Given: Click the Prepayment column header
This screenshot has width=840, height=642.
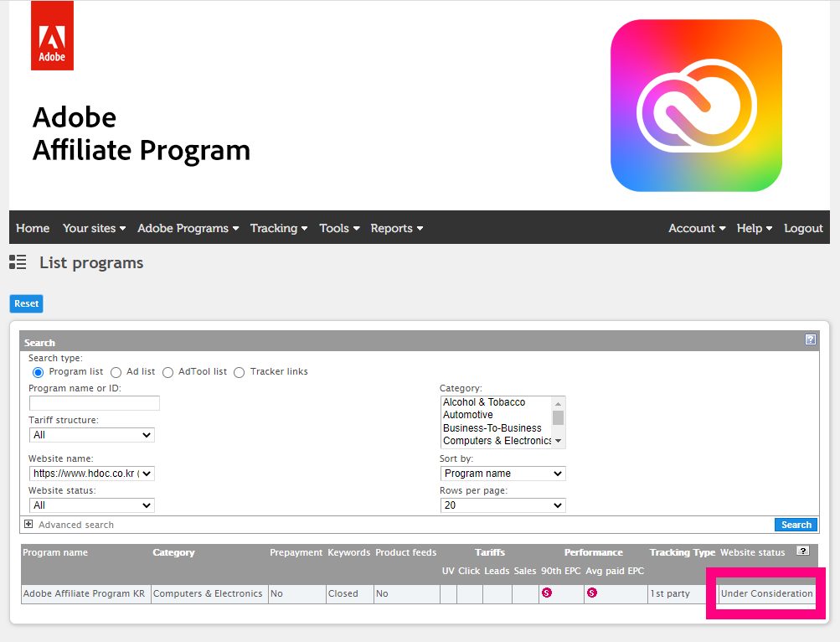Looking at the screenshot, I should [296, 552].
